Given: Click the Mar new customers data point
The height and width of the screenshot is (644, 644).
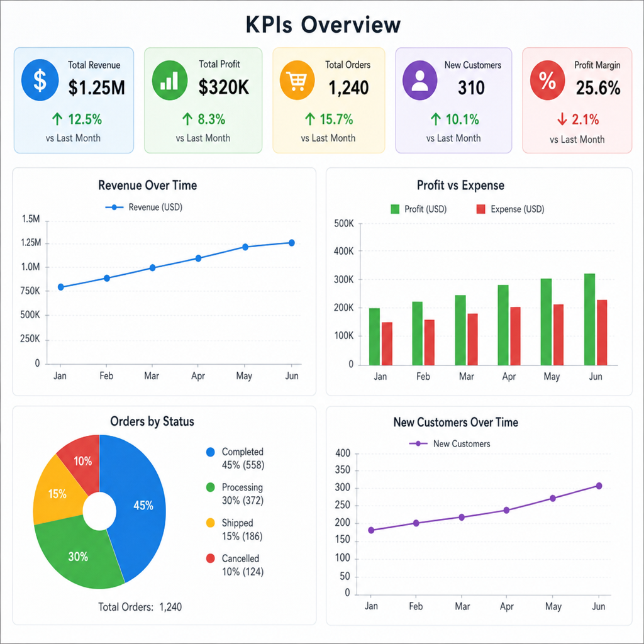Looking at the screenshot, I should coord(462,517).
